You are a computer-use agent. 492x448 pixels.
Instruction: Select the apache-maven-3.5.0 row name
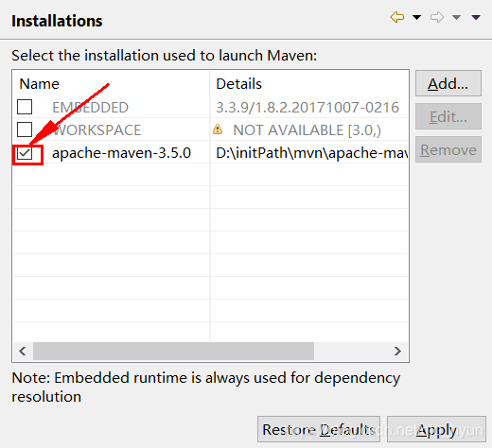coord(121,153)
